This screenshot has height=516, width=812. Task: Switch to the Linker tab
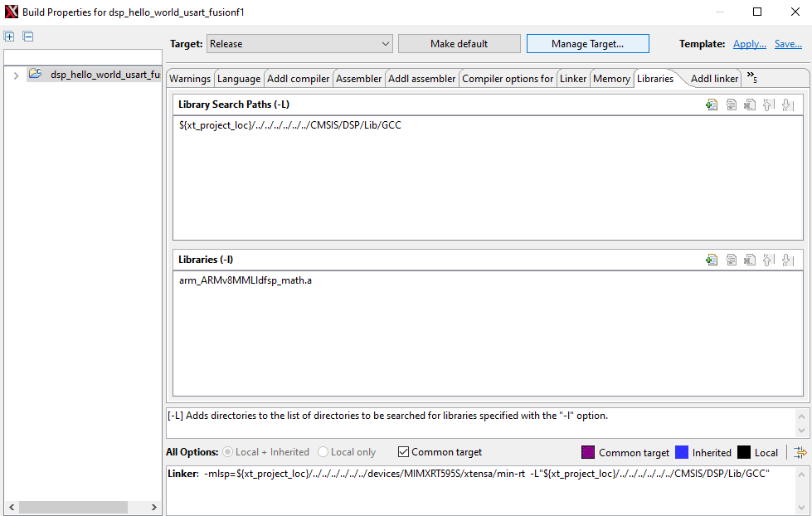572,78
